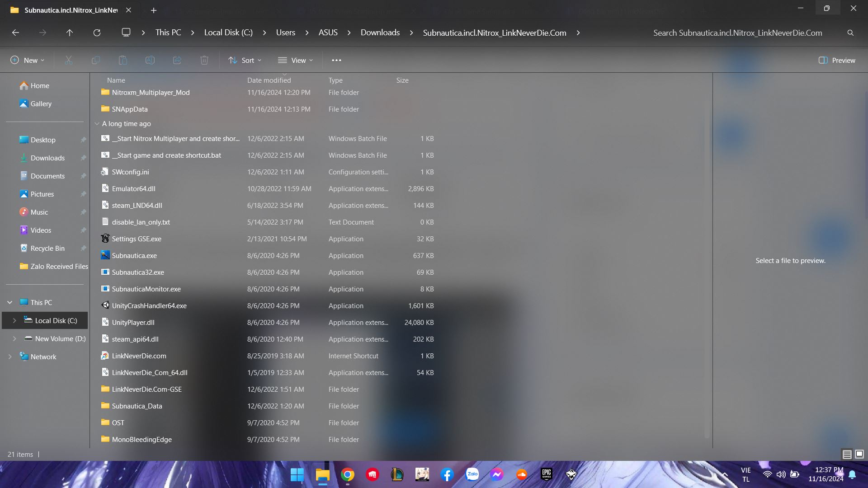Open a new Explorer tab with the plus button

[154, 10]
